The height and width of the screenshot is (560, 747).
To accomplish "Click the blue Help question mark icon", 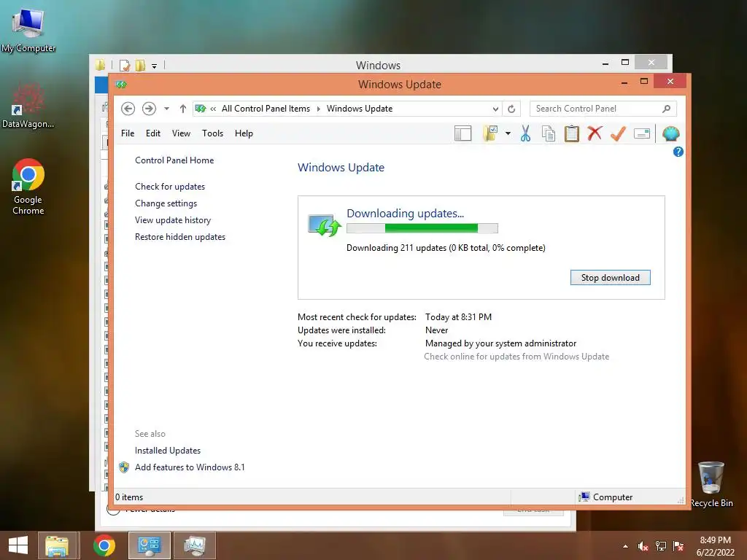I will 678,152.
